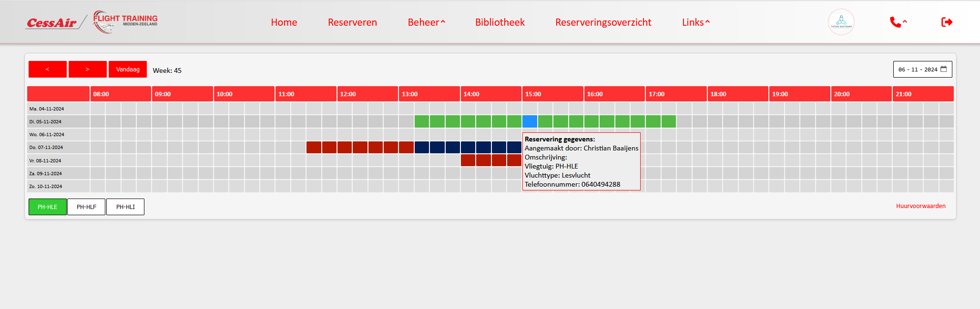Open the Reserveren page
Image resolution: width=980 pixels, height=309 pixels.
pos(352,22)
